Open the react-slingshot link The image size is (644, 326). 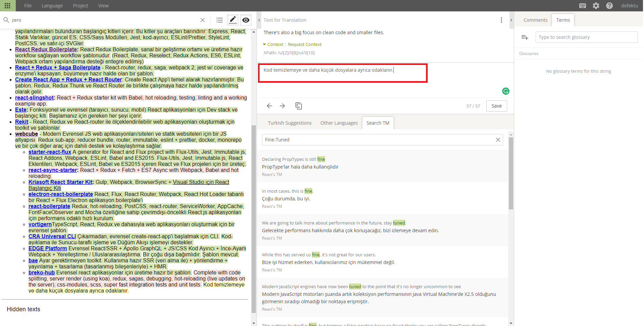click(35, 98)
